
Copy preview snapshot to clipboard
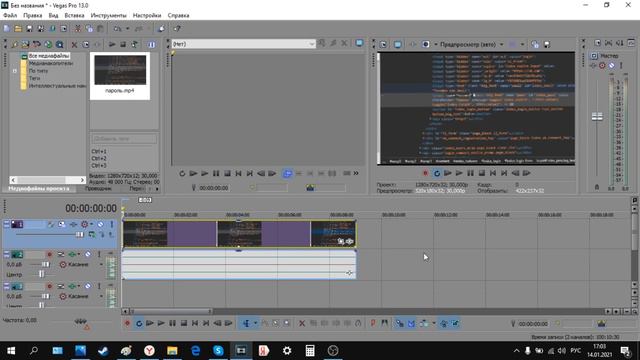(535, 44)
